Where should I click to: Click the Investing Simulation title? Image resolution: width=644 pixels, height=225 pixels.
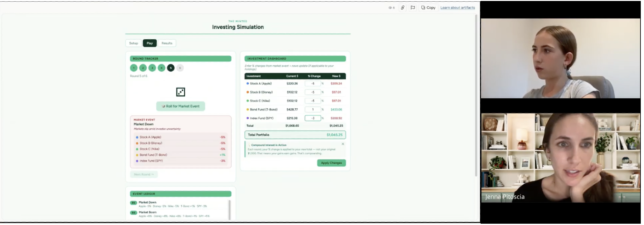238,27
